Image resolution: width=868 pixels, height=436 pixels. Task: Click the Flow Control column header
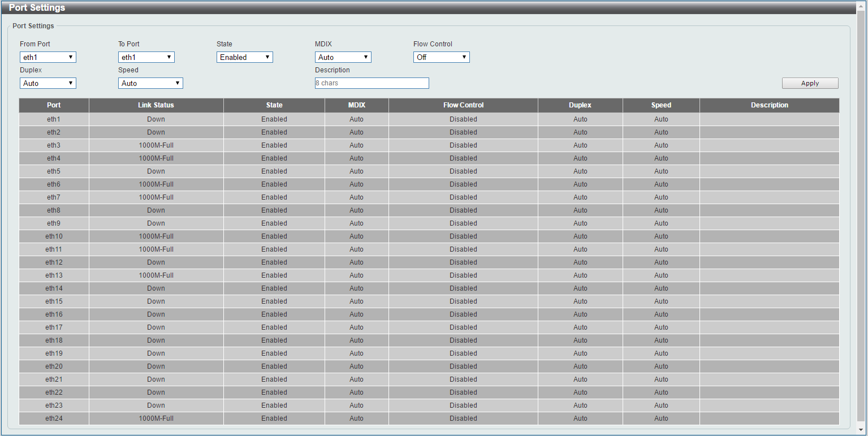463,105
